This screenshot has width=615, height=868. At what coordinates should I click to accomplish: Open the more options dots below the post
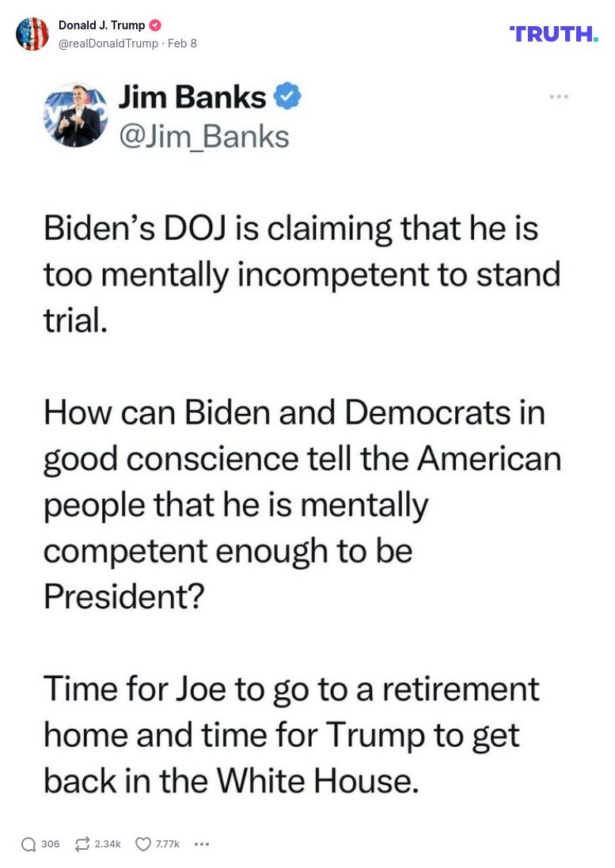[202, 844]
